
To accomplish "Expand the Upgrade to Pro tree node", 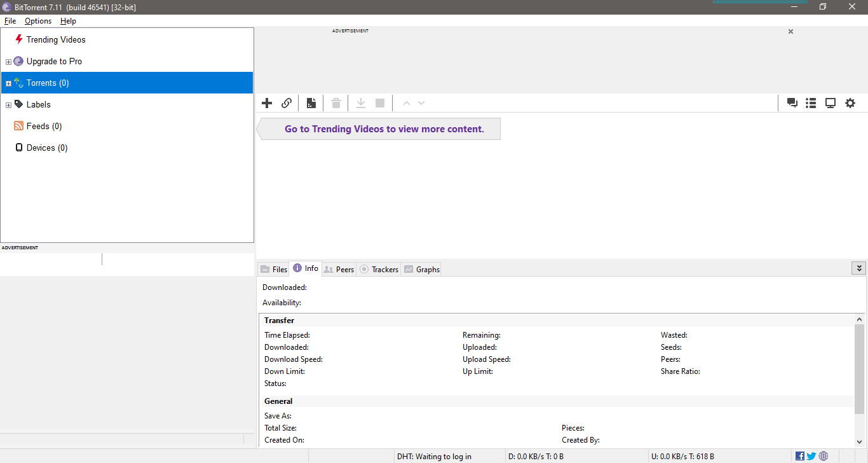I will pyautogui.click(x=8, y=62).
